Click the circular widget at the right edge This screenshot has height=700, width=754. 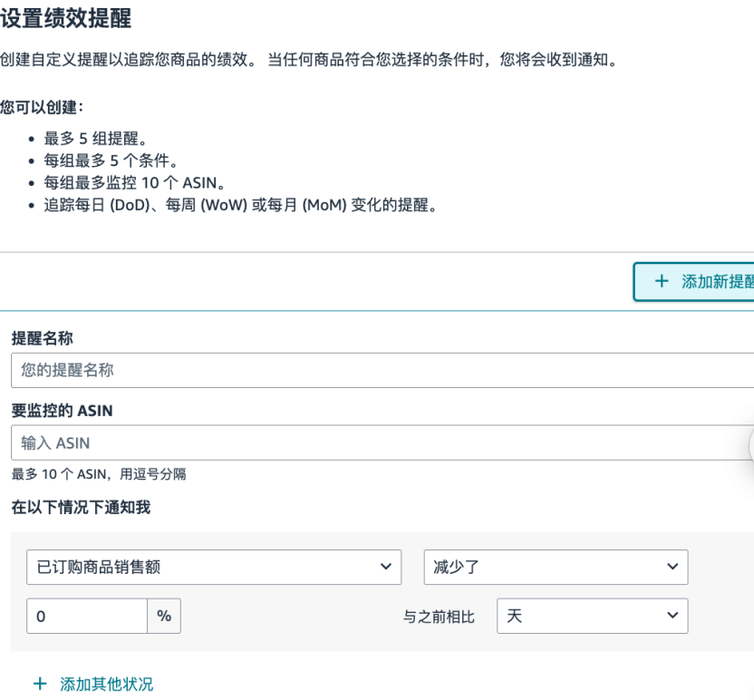pos(751,444)
